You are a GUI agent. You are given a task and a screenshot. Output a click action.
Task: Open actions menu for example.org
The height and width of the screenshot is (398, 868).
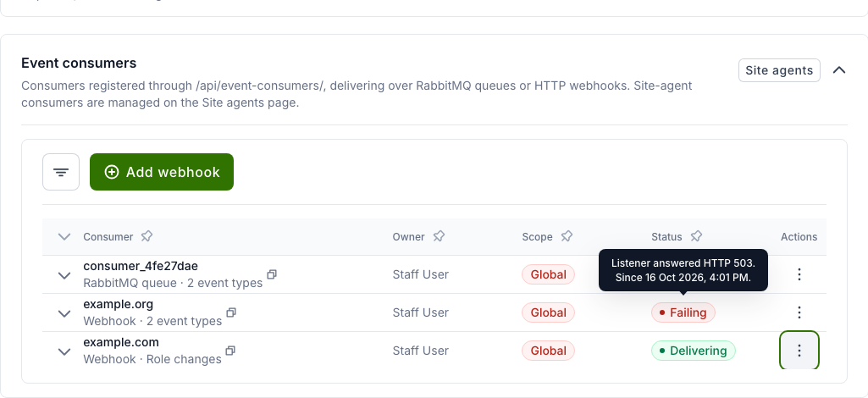pyautogui.click(x=799, y=312)
